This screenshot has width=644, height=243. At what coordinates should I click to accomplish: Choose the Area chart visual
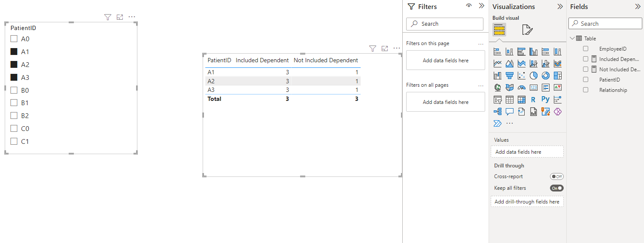click(510, 64)
